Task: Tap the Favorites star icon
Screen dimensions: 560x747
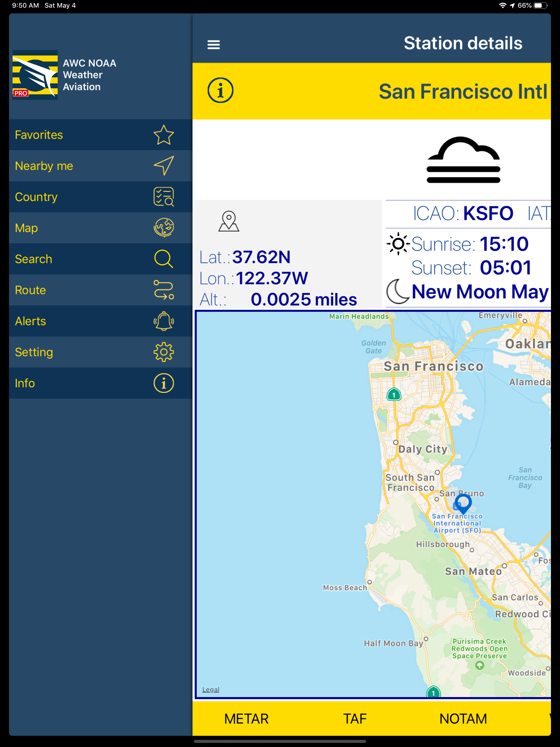Action: [x=164, y=135]
